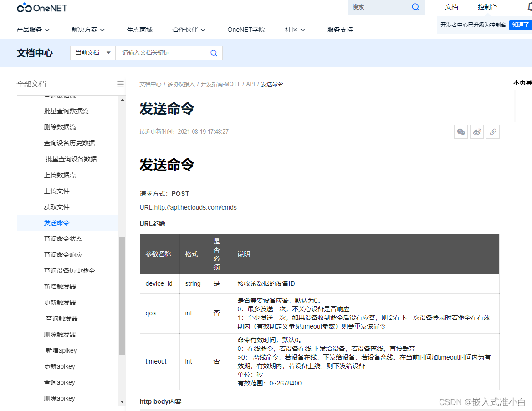This screenshot has height=411, width=532.
Task: Share the article to Weibo
Action: (476, 131)
